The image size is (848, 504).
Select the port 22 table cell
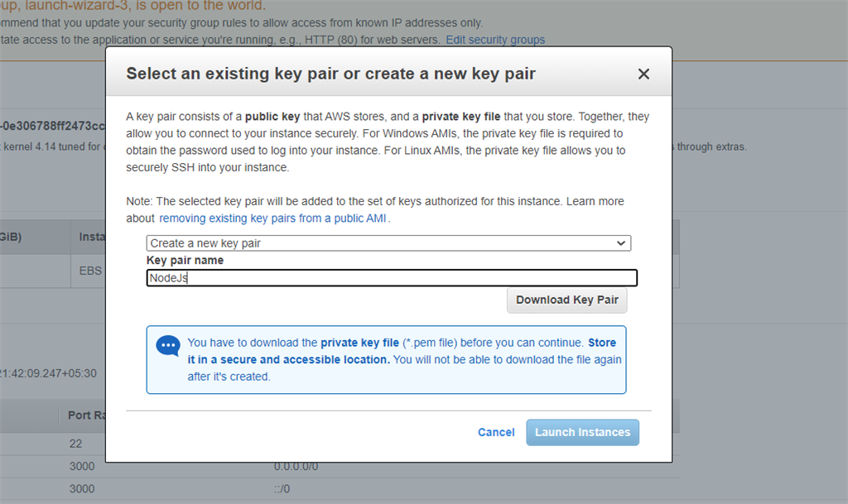tap(76, 444)
